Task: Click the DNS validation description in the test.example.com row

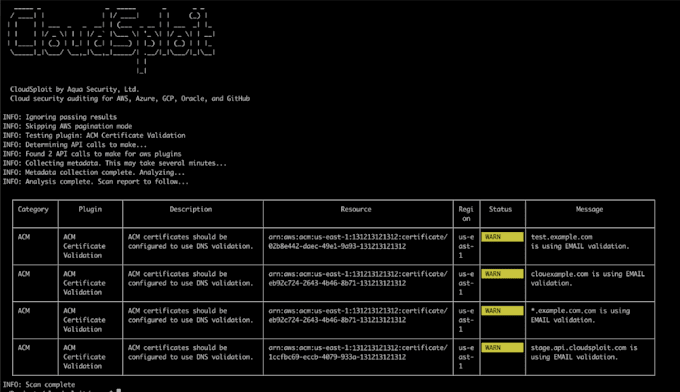Action: pyautogui.click(x=190, y=242)
